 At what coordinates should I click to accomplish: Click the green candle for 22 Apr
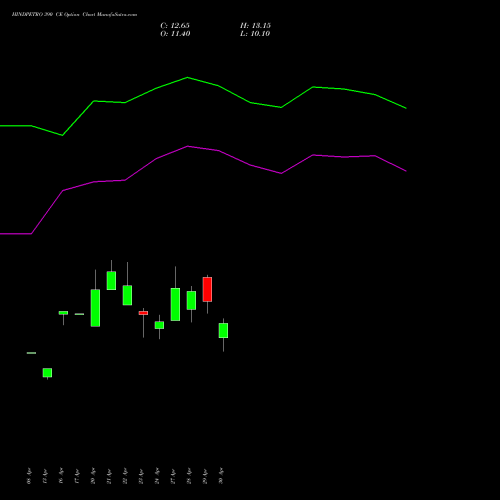127,295
